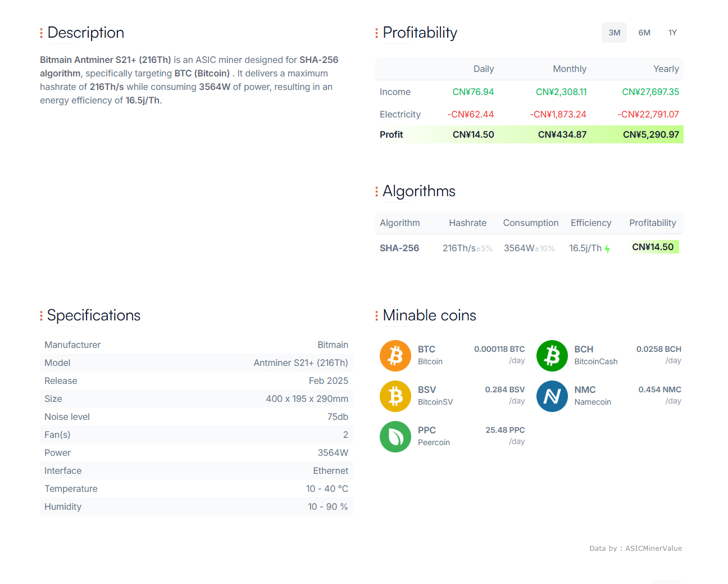Click the Noise level value 75db
Screen dimensions: 728x584
pyautogui.click(x=338, y=417)
